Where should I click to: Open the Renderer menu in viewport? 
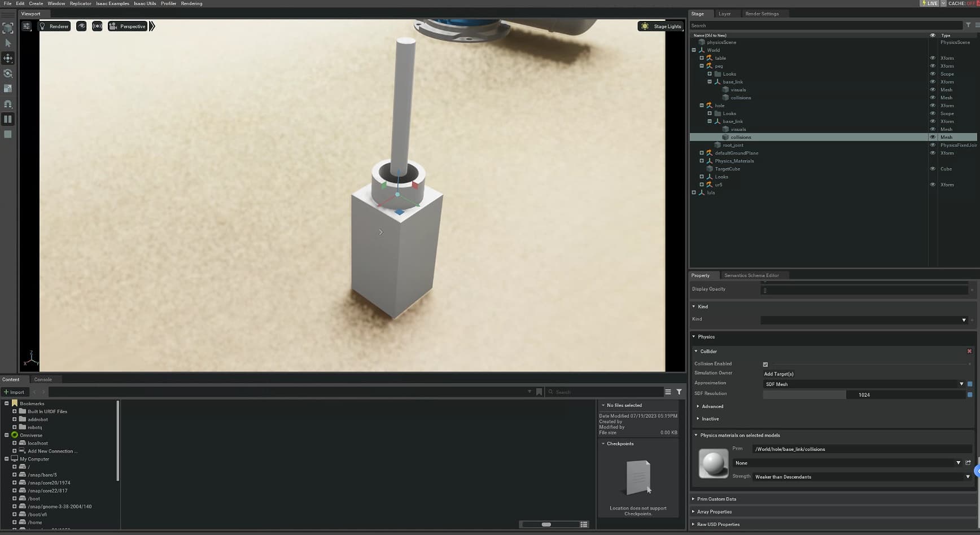coord(54,26)
